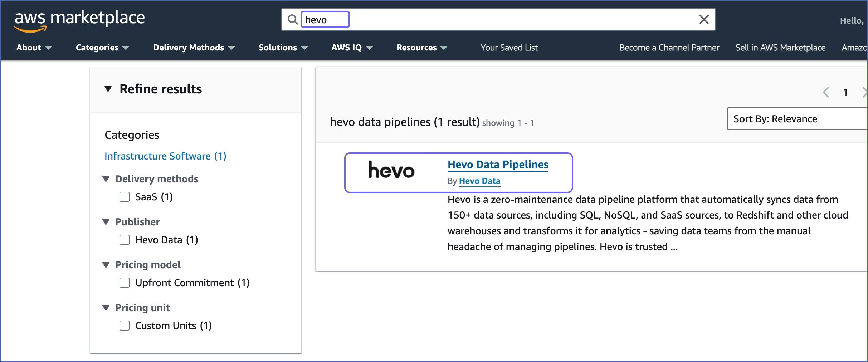The width and height of the screenshot is (868, 362).
Task: Open the Hevo Data Pipelines listing
Action: coord(498,164)
